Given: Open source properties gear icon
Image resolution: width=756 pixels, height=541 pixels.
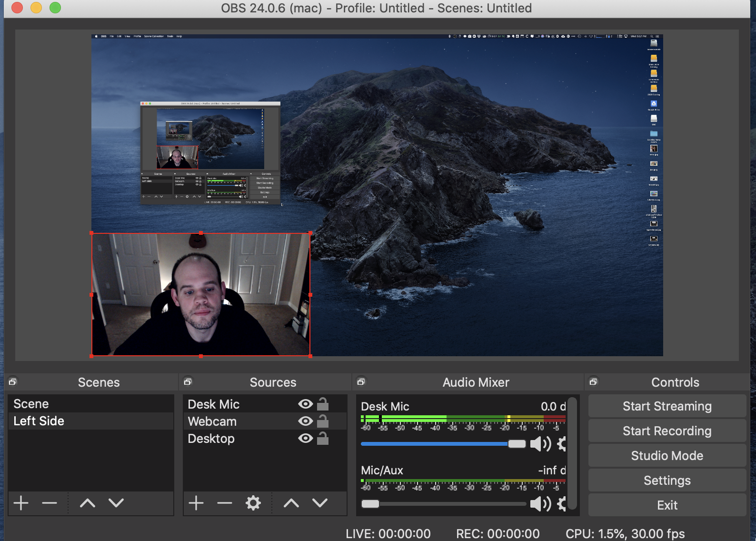Looking at the screenshot, I should [x=253, y=503].
